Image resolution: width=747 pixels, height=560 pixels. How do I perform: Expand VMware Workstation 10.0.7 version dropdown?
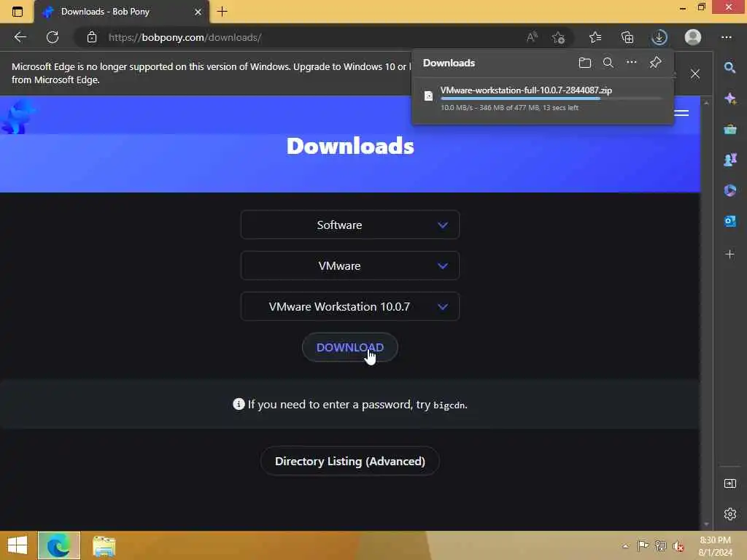click(350, 307)
